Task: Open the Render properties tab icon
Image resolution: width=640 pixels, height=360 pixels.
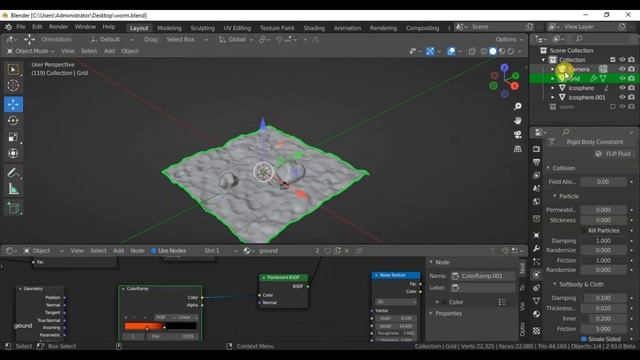Action: 536,149
